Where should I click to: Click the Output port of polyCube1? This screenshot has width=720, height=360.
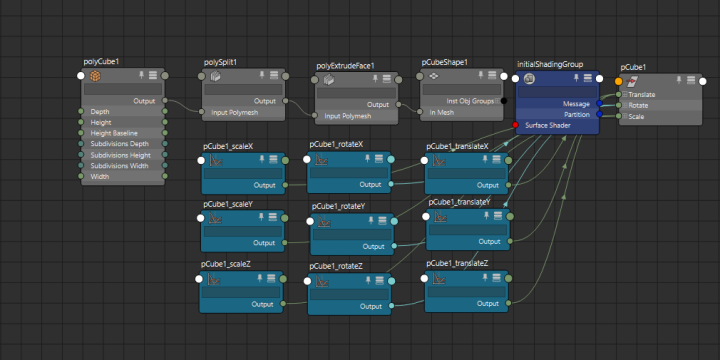coord(165,101)
